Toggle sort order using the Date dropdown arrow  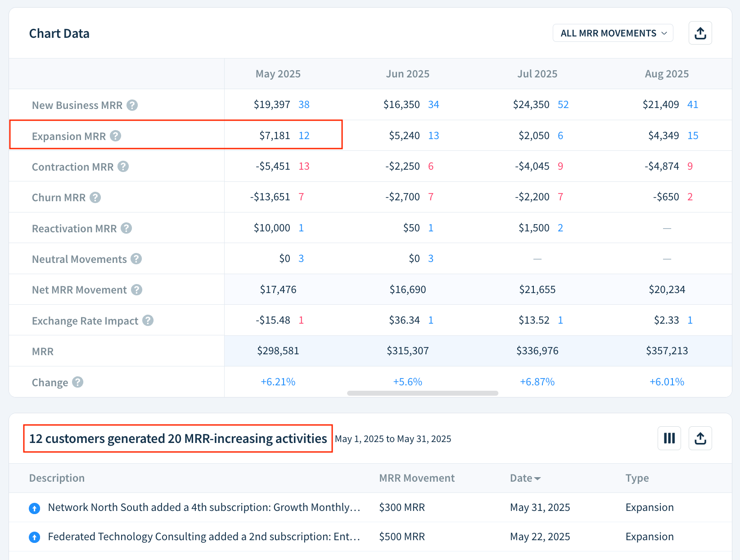[x=539, y=478]
